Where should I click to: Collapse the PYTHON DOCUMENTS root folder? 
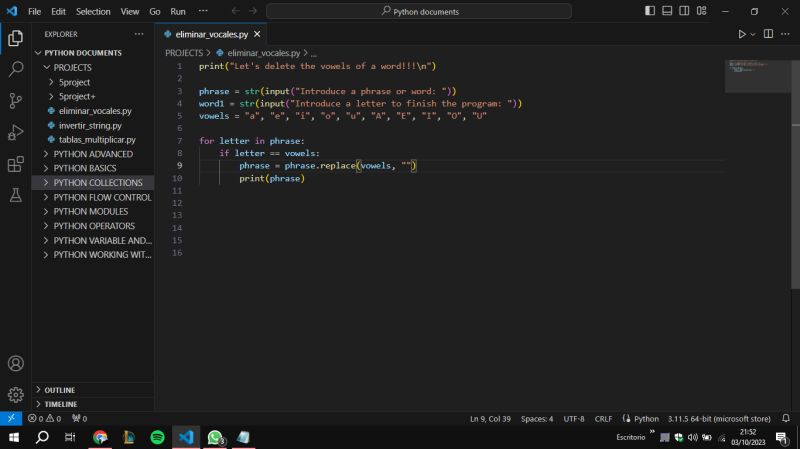click(x=83, y=53)
